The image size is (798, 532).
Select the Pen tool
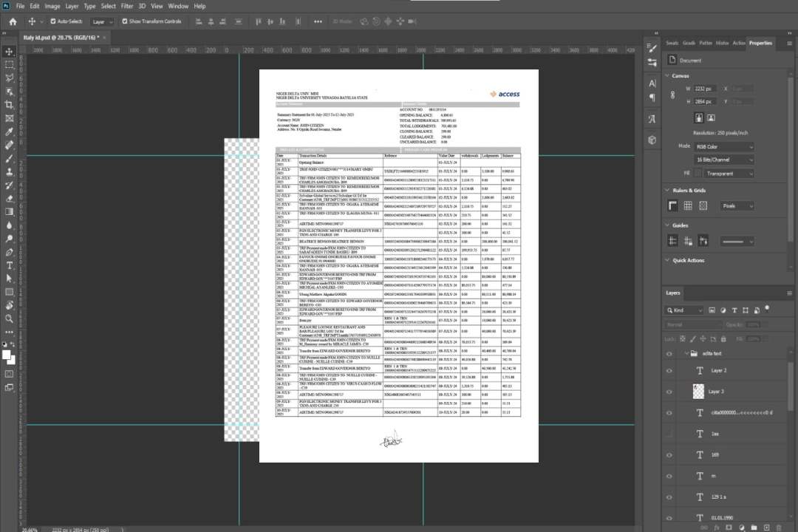[9, 252]
